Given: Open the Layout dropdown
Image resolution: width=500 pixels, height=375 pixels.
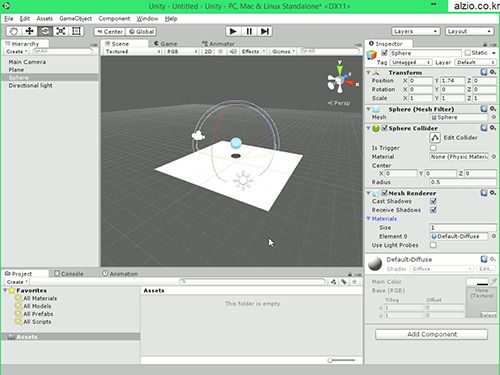Looking at the screenshot, I should click(x=469, y=31).
